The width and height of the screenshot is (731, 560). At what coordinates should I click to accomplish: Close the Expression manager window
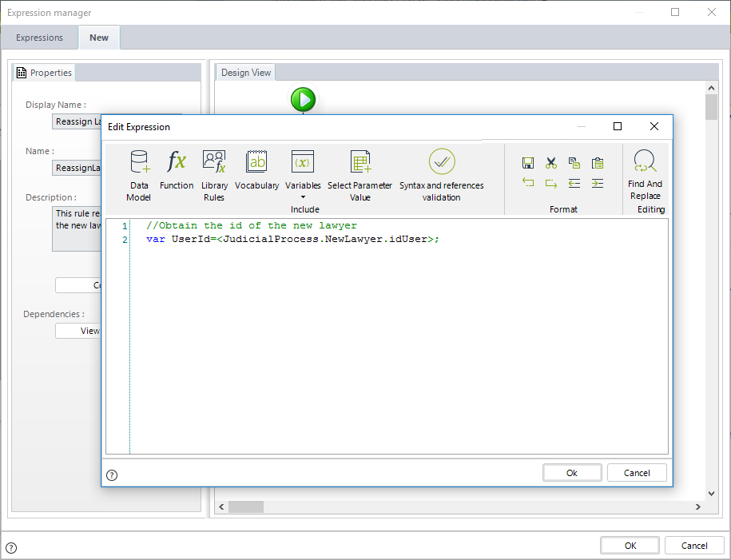[711, 12]
